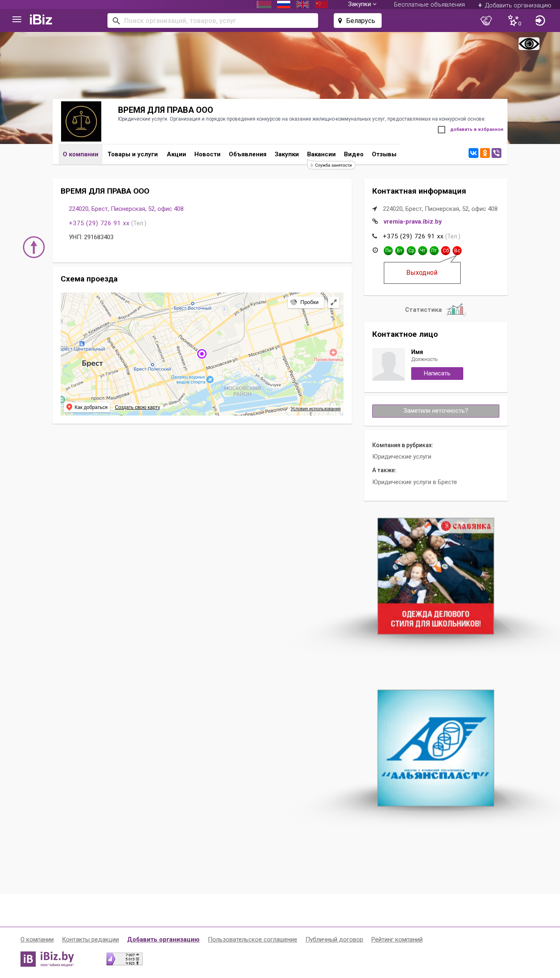Share via Odnoklassniki icon
560x978 pixels.
(485, 153)
